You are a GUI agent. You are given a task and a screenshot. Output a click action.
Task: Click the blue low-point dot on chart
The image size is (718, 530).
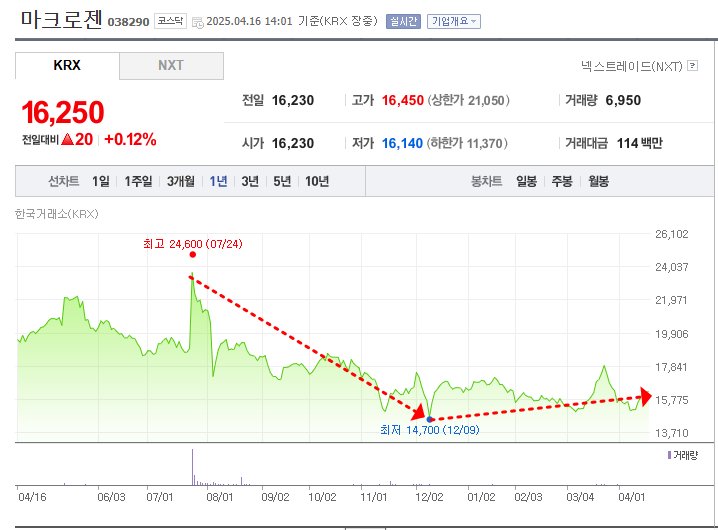430,419
